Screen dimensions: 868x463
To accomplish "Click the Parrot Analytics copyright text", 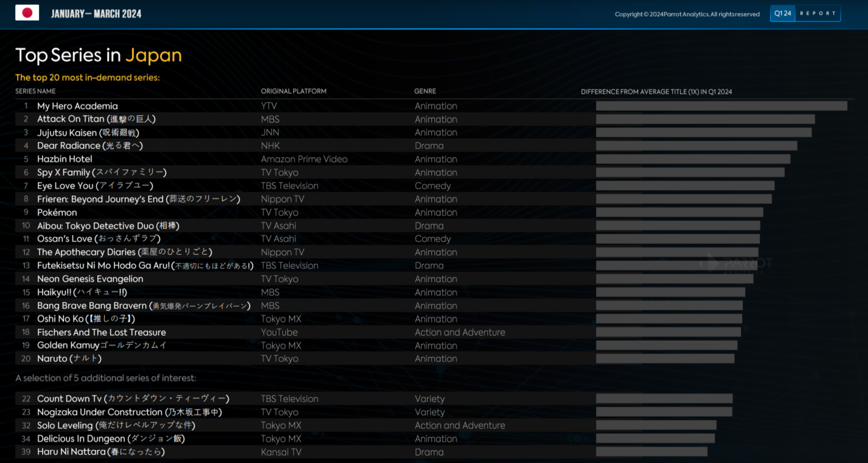I will [x=687, y=14].
